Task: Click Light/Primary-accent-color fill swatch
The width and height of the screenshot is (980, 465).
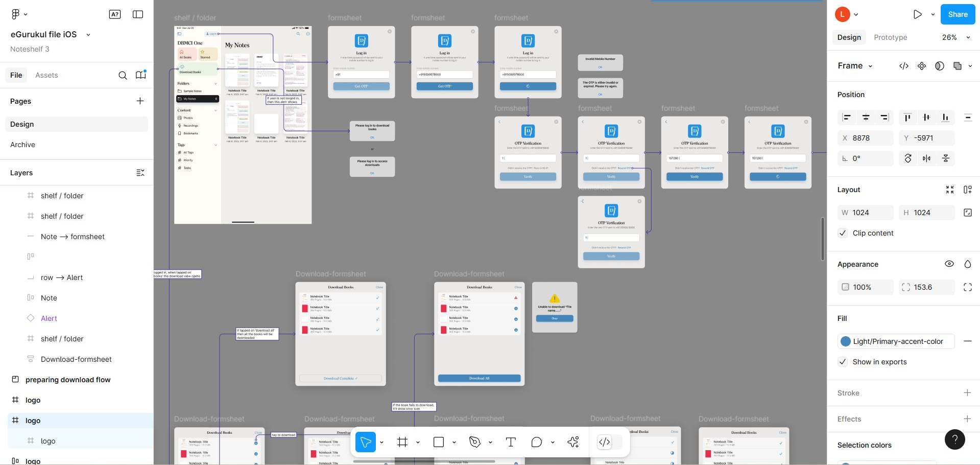Action: (846, 341)
